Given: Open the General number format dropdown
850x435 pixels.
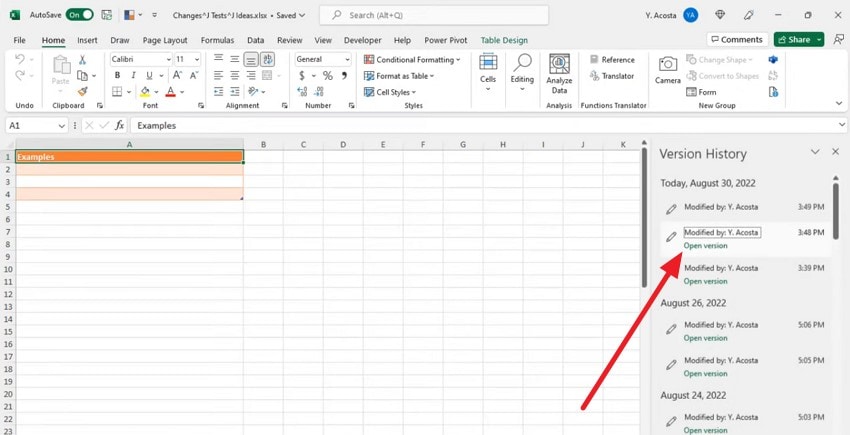Looking at the screenshot, I should (x=347, y=59).
